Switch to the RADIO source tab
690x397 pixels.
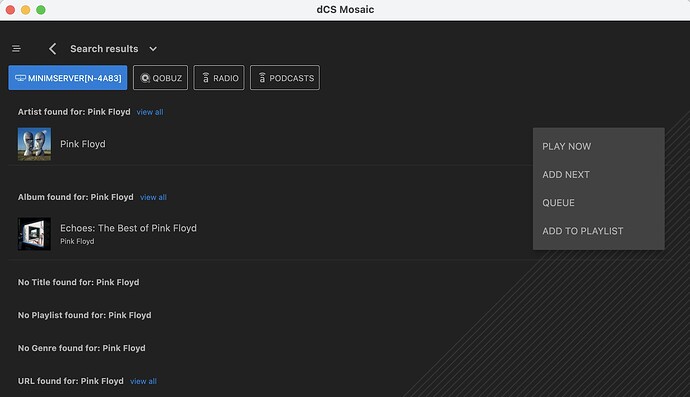[x=219, y=78]
